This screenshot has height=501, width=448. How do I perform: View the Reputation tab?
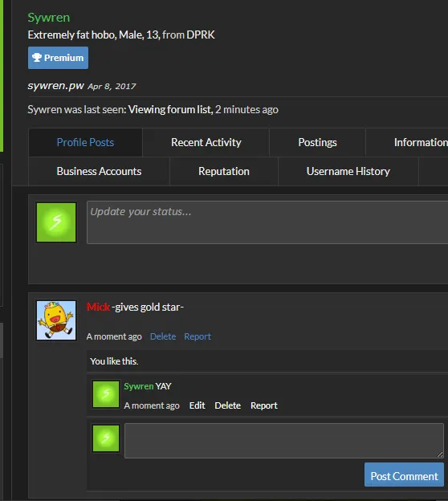224,171
